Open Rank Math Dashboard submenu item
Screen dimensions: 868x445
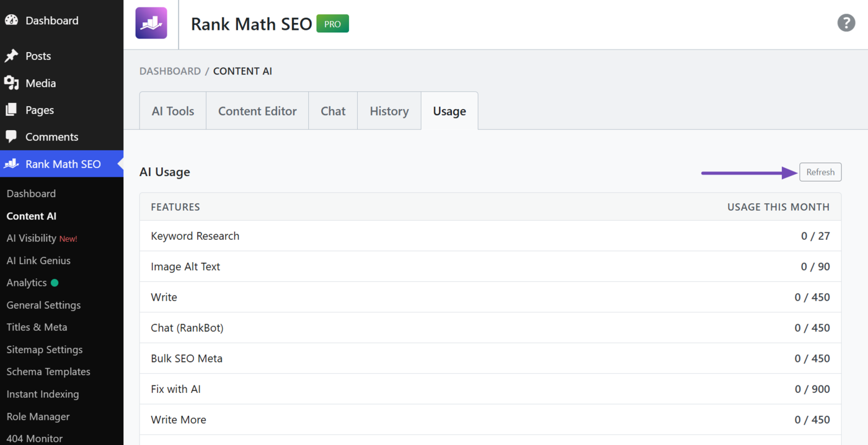coord(31,193)
